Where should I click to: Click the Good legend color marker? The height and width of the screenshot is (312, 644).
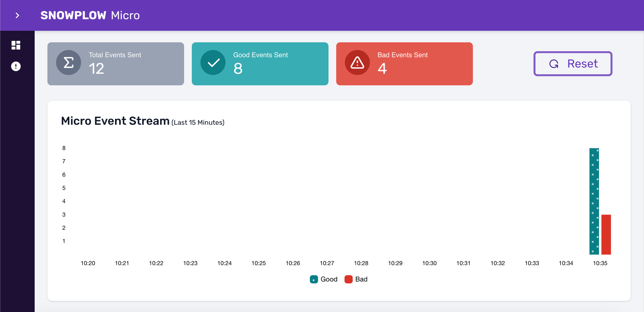(314, 279)
